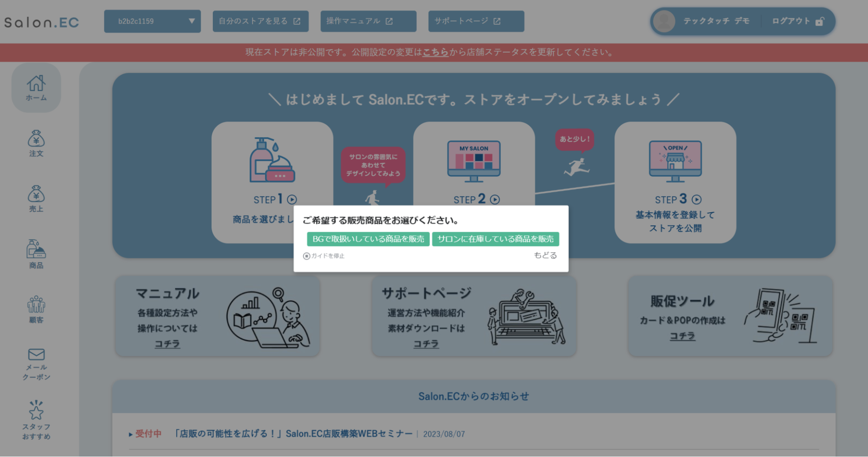Click the STEP 3 play arrow icon
Image resolution: width=868 pixels, height=457 pixels.
696,200
